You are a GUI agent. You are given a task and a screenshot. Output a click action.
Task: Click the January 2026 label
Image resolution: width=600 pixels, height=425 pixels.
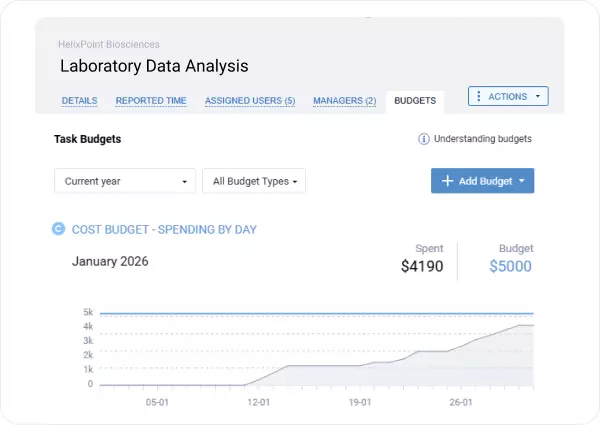click(x=110, y=261)
